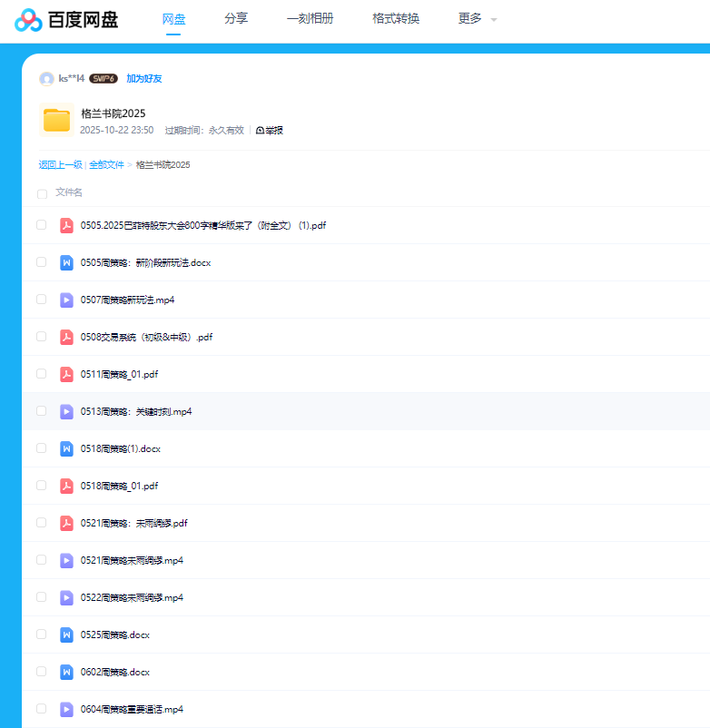Screen dimensions: 710x728
Task: Switch to the 网盘 tab
Action: (x=173, y=19)
